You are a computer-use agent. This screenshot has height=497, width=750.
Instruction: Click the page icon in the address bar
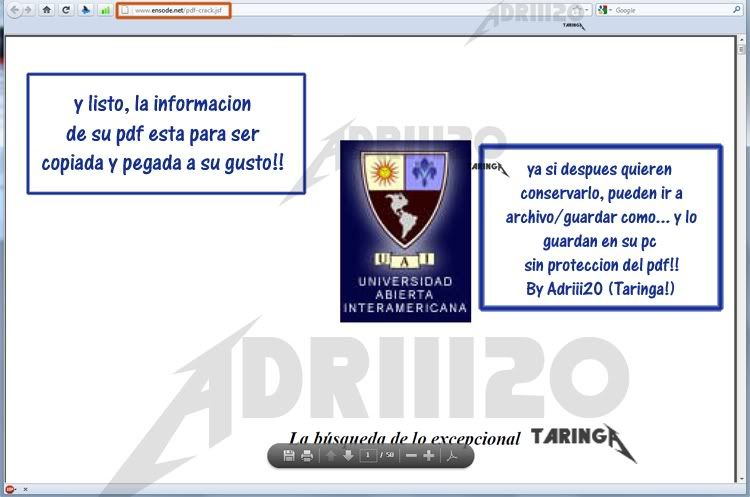click(x=124, y=10)
